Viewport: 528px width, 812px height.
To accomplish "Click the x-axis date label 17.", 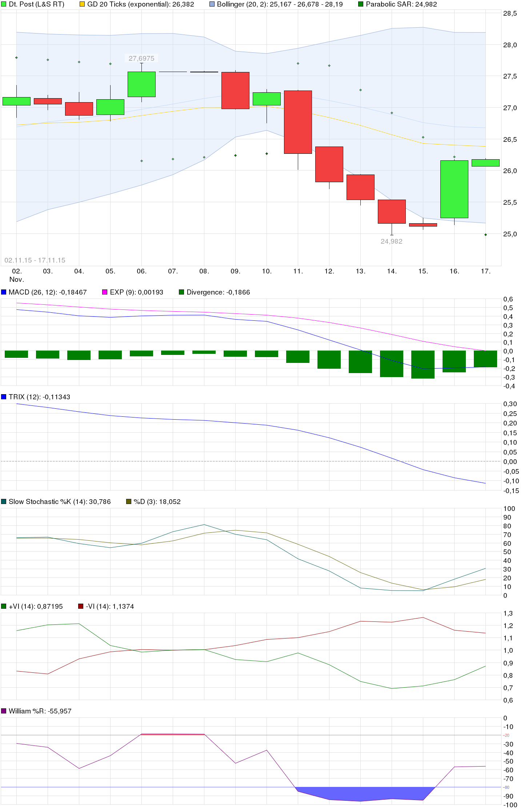I will 485,271.
